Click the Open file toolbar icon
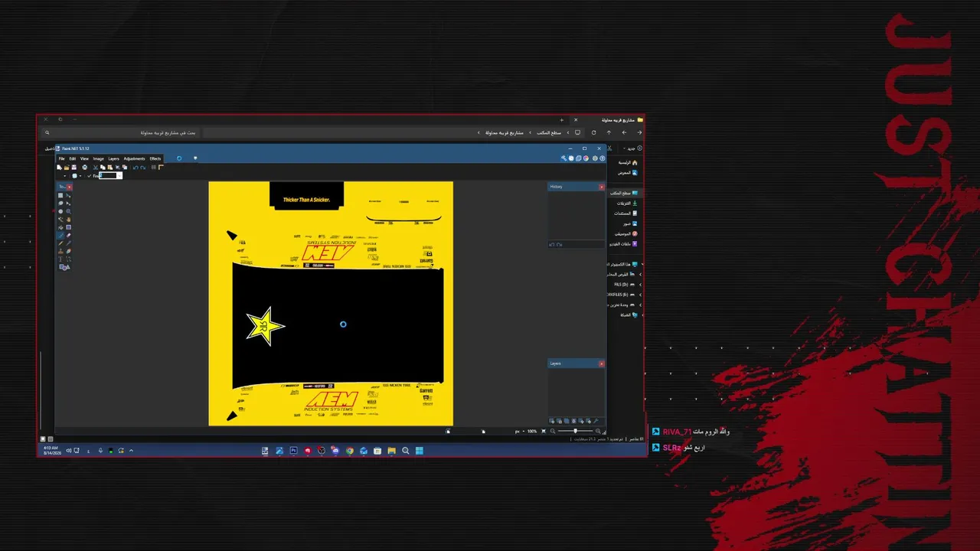Screen dimensions: 980x551 (67, 167)
